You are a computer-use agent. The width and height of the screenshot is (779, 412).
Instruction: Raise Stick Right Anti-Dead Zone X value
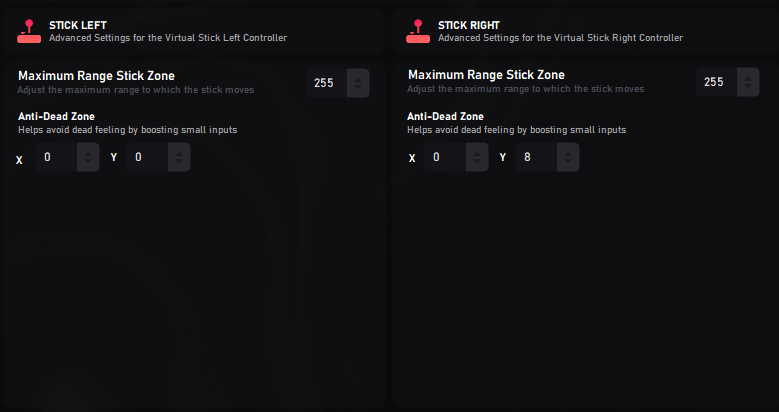tap(477, 152)
